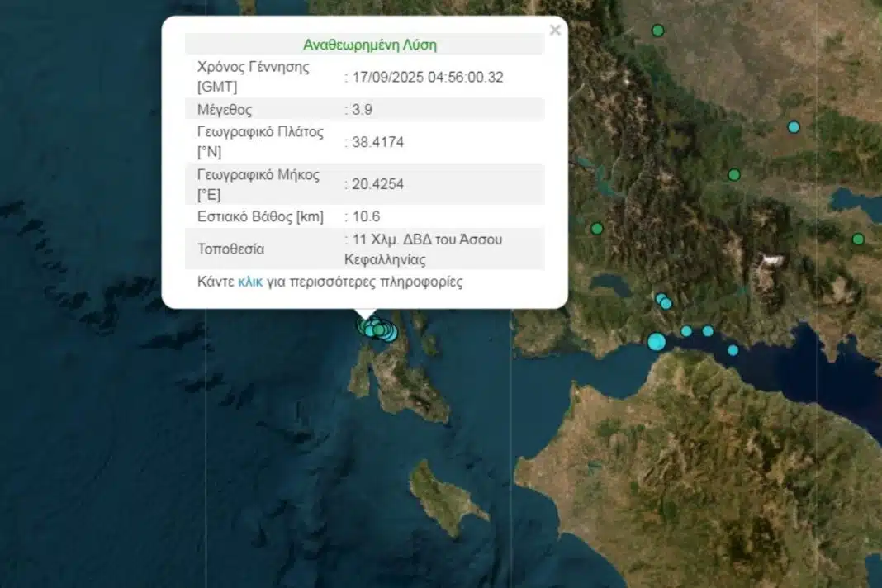Viewport: 882px width, 588px height.
Task: Select the green marker at the far right edge
Action: point(858,239)
